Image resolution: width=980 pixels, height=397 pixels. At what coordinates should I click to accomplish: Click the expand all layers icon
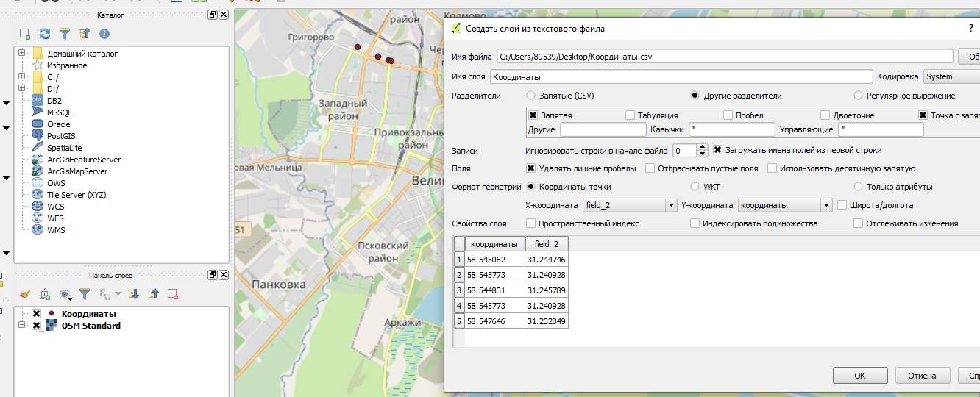[x=134, y=294]
